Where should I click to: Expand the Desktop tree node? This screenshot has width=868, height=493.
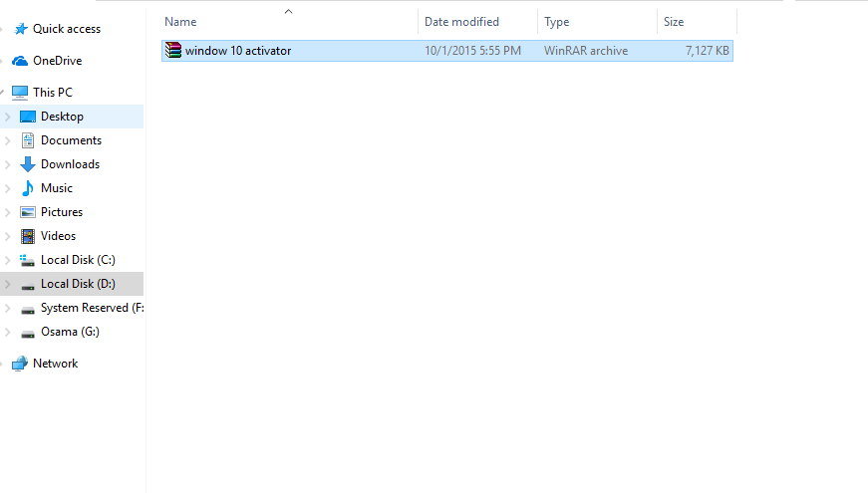point(8,117)
